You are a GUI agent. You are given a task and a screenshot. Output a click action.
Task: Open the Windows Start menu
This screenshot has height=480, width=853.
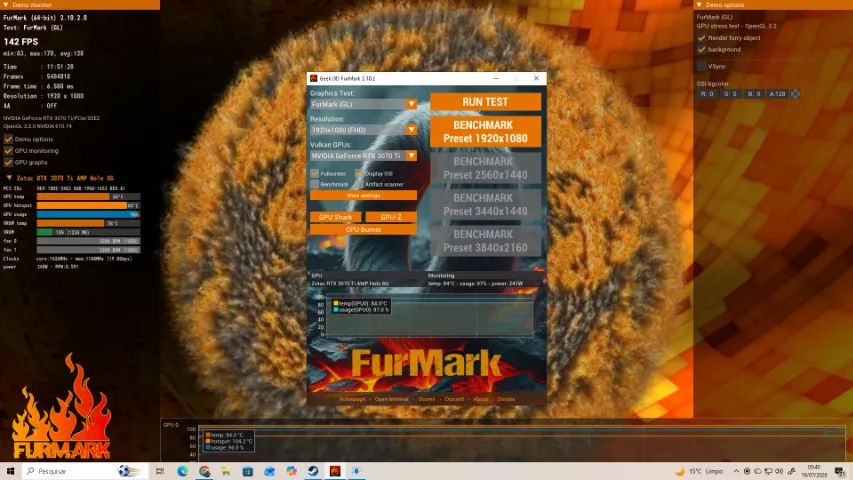tap(10, 471)
